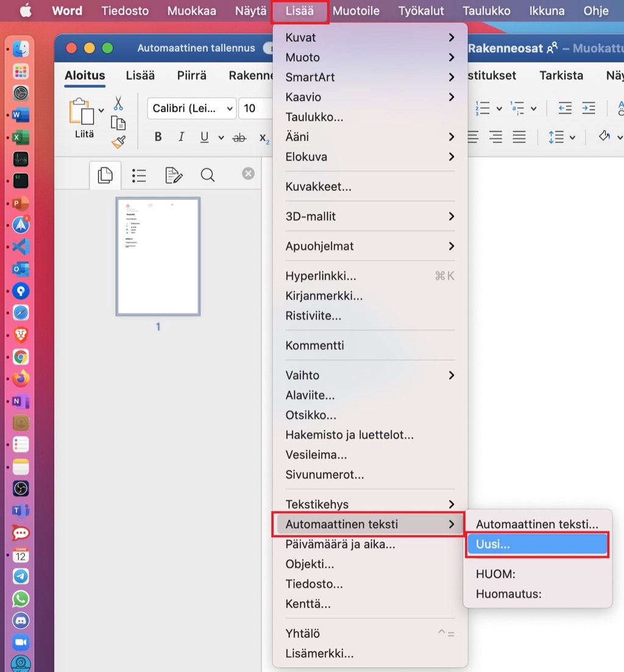Choose Kommentti from the menu
Image resolution: width=624 pixels, height=672 pixels.
[x=370, y=345]
